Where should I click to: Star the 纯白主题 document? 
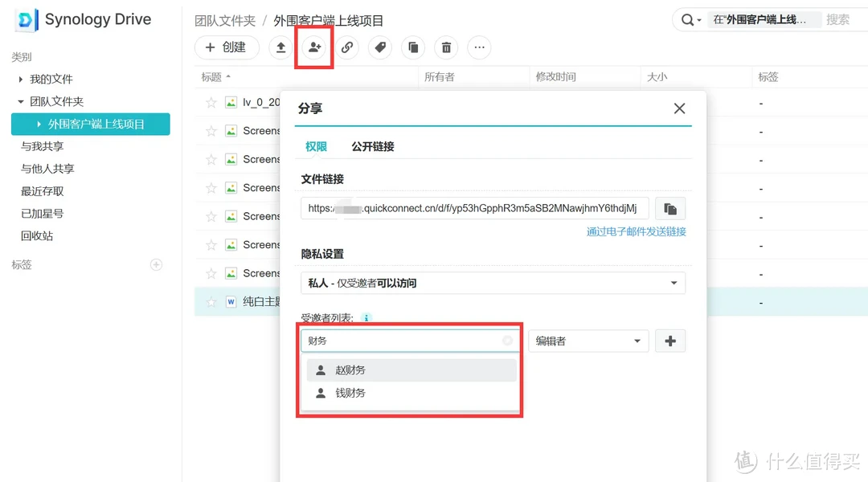point(210,301)
